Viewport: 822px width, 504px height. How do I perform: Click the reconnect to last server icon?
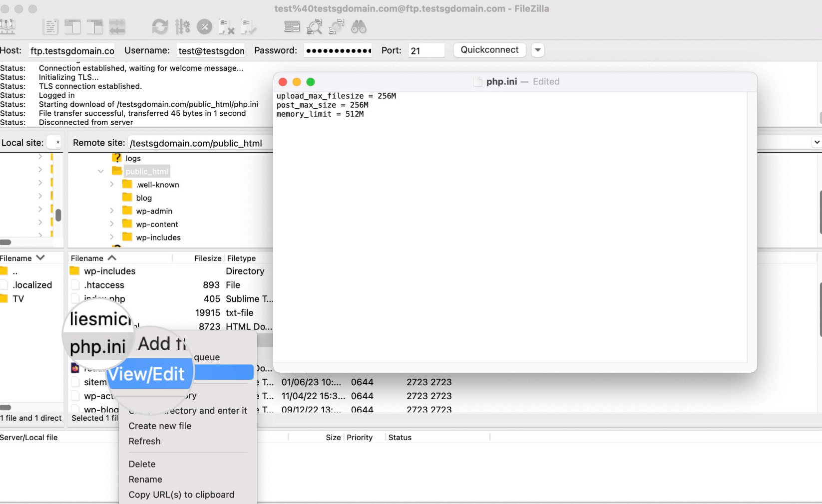(x=248, y=26)
